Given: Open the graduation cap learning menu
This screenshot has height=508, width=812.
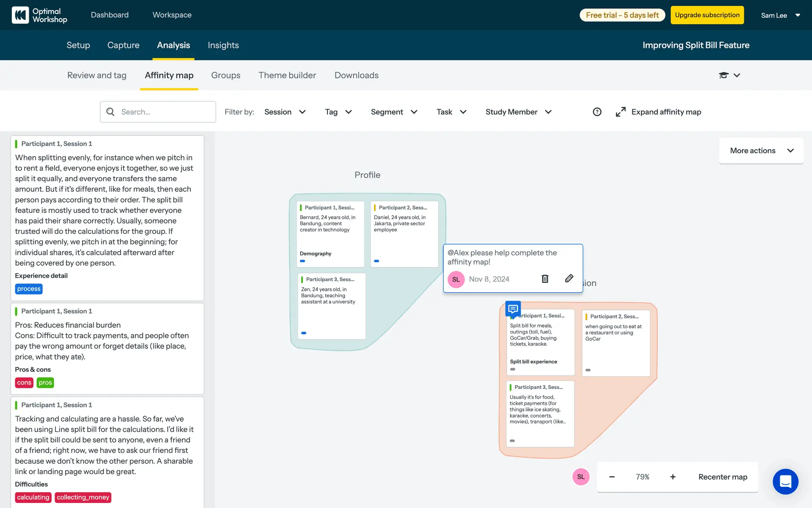Looking at the screenshot, I should (x=729, y=75).
